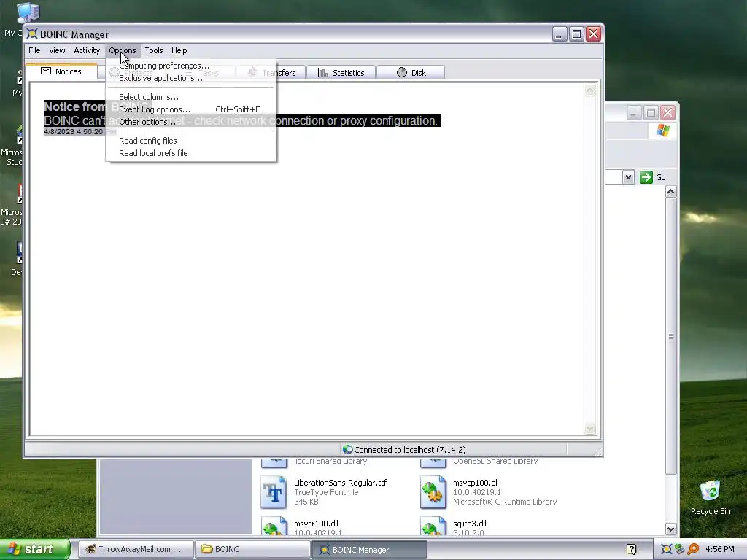This screenshot has width=747, height=560.
Task: Switch to the Statistics tab
Action: coord(341,73)
